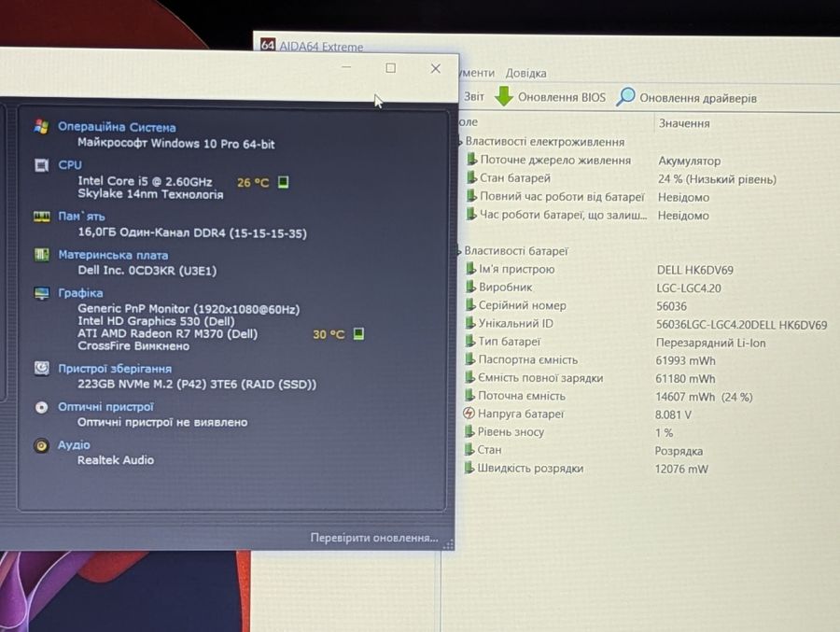
Task: Open the Аудіо section link
Action: [x=74, y=445]
